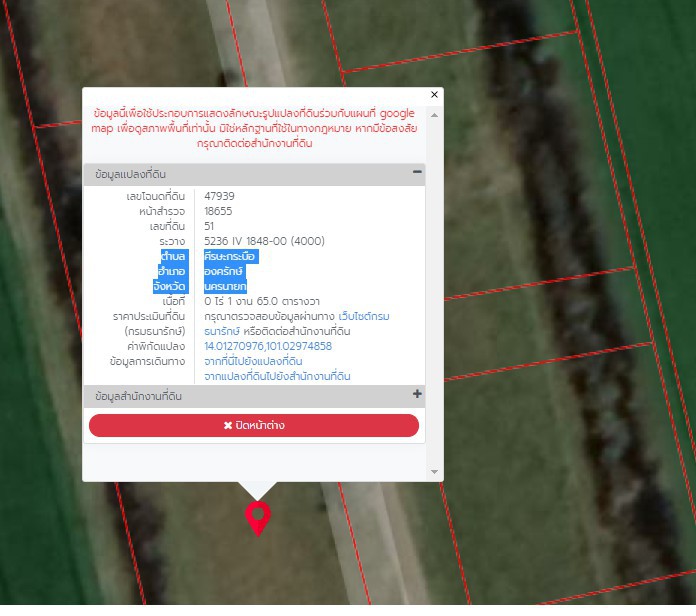The width and height of the screenshot is (696, 616).
Task: Click the red ปิดหน้าต่าง button
Action: point(254,425)
